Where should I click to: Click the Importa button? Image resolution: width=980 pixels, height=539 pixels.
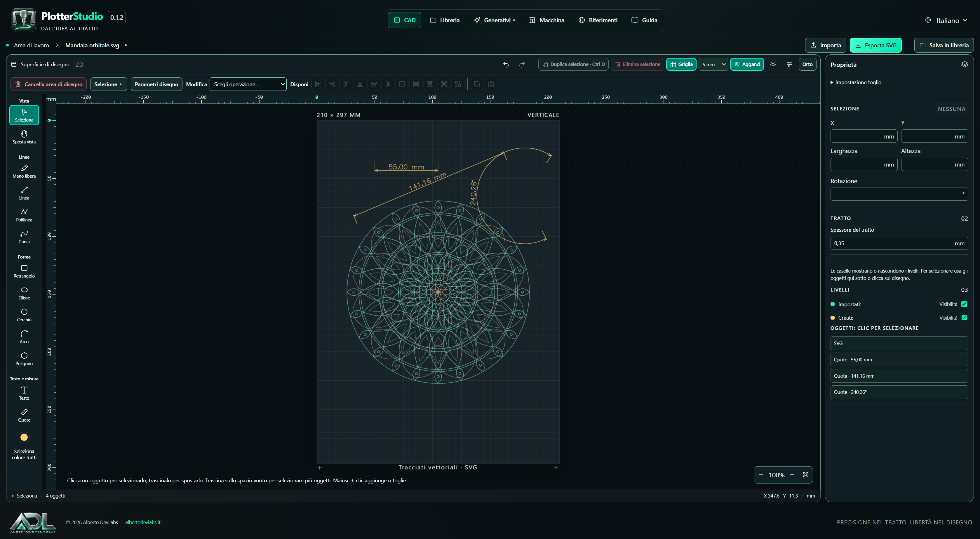click(826, 45)
